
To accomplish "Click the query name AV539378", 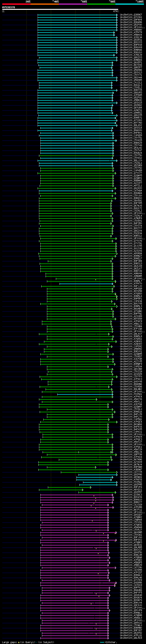I will pyautogui.click(x=8, y=8).
